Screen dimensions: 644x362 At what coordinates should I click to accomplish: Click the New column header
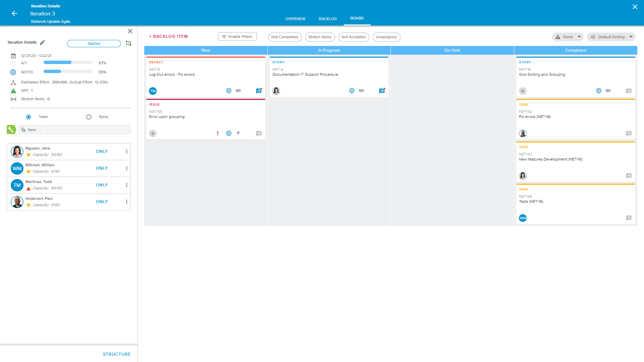click(x=206, y=50)
